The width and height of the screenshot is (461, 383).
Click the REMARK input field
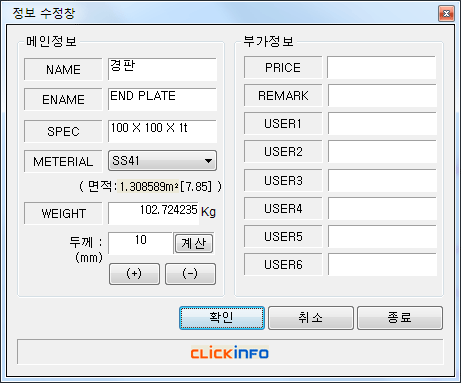[x=382, y=95]
